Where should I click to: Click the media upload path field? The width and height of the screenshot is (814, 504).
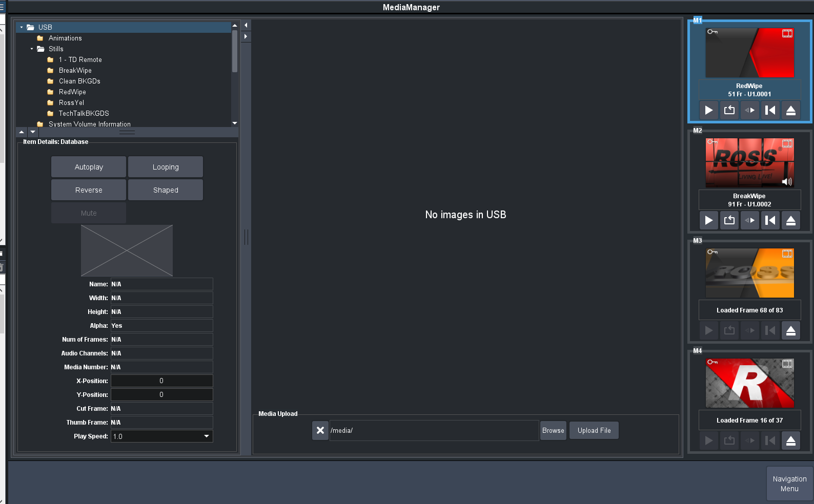tap(434, 430)
